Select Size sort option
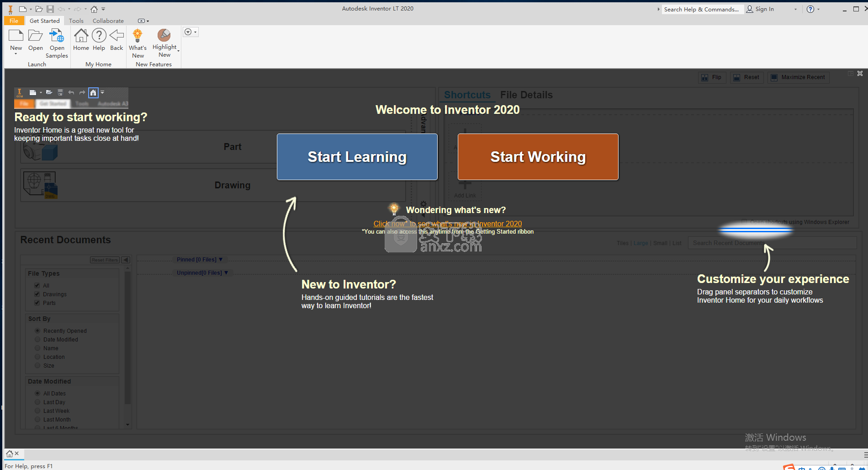The image size is (868, 470). [x=37, y=365]
